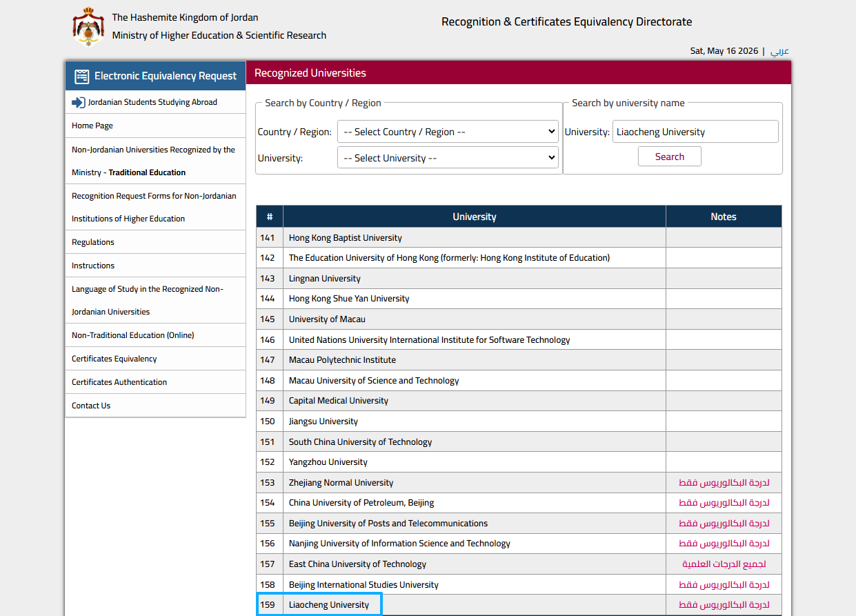The height and width of the screenshot is (616, 856).
Task: Select East China University of Technology row
Action: (519, 564)
